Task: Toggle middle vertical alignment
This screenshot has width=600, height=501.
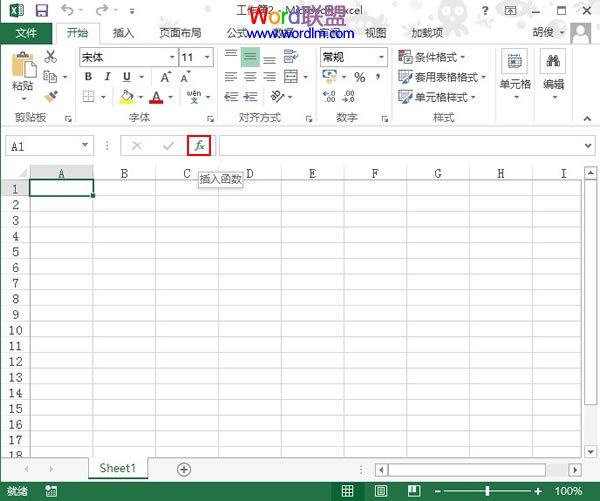Action: click(250, 57)
